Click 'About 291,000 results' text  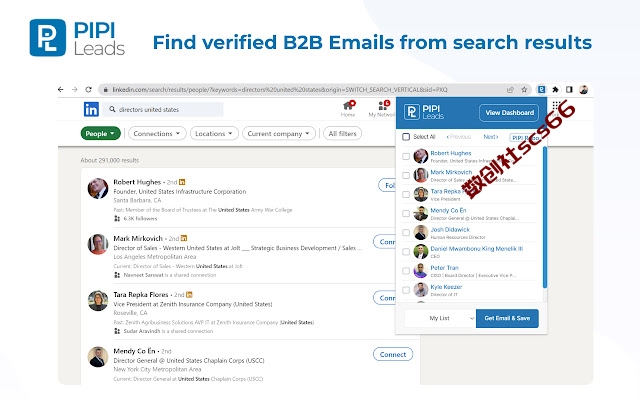coord(109,160)
